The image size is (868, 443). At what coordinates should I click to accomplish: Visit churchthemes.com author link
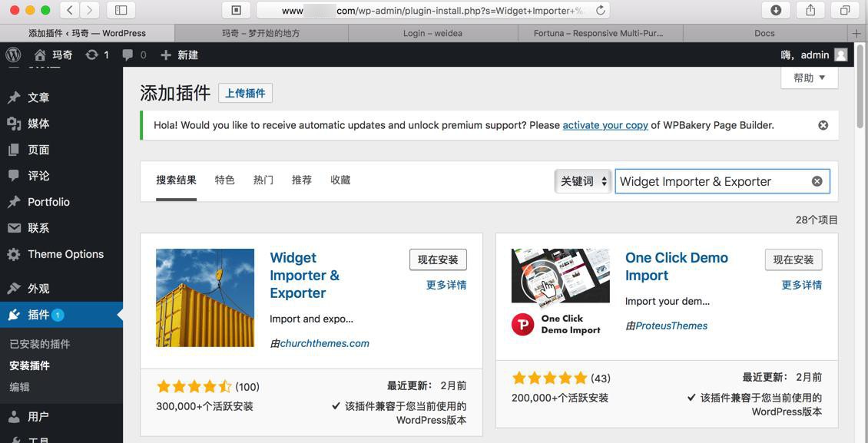pyautogui.click(x=324, y=343)
